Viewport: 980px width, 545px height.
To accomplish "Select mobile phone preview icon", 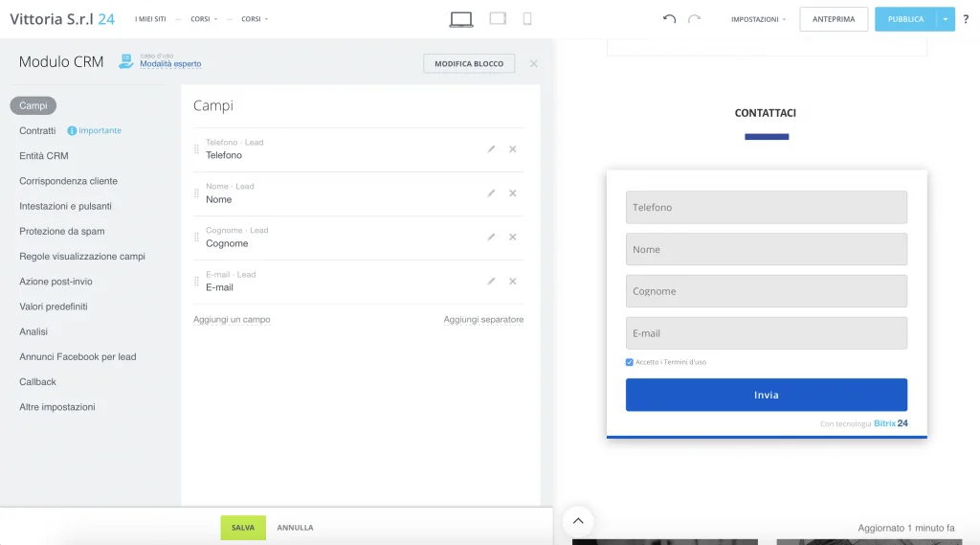I will point(527,19).
